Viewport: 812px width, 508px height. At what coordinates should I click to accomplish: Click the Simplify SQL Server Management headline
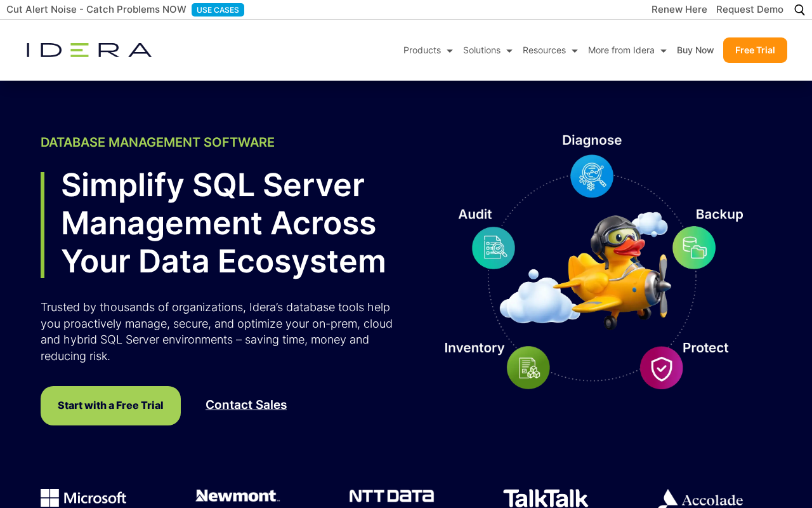click(x=223, y=223)
